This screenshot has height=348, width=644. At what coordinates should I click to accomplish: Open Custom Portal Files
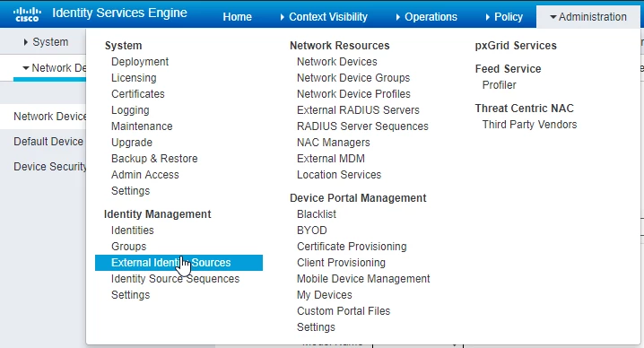[344, 311]
